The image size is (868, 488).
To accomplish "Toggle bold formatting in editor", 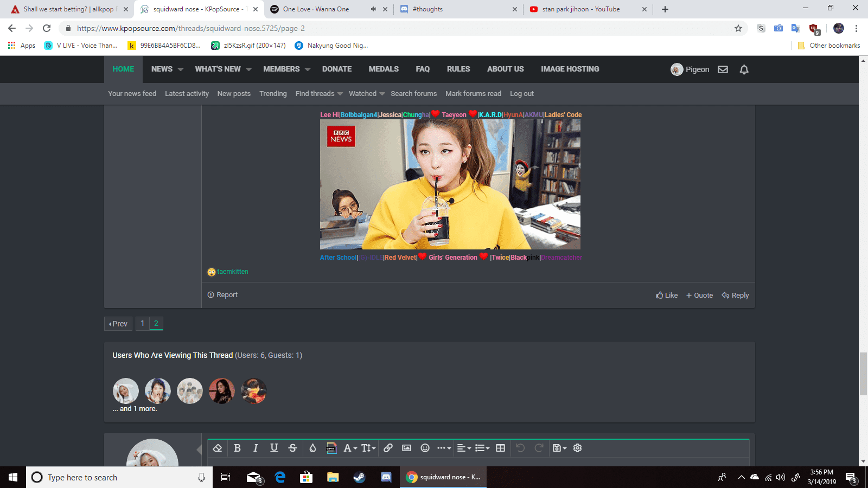I will [x=237, y=448].
